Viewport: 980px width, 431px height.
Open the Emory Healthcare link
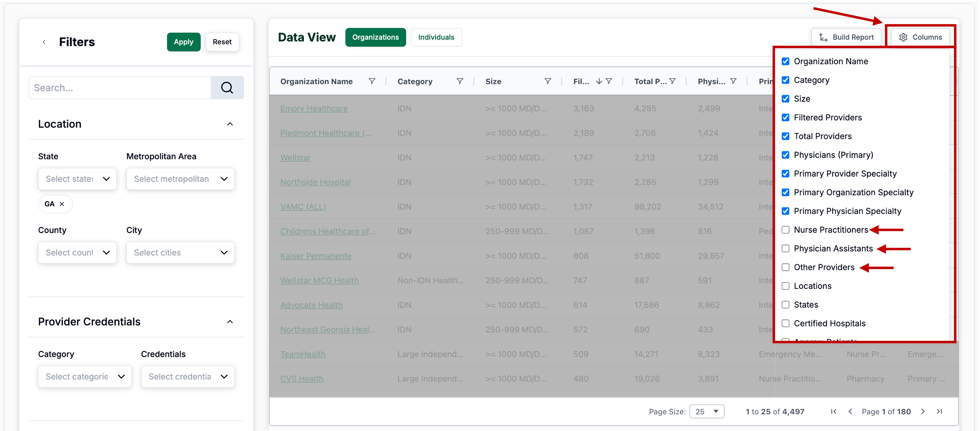click(314, 109)
